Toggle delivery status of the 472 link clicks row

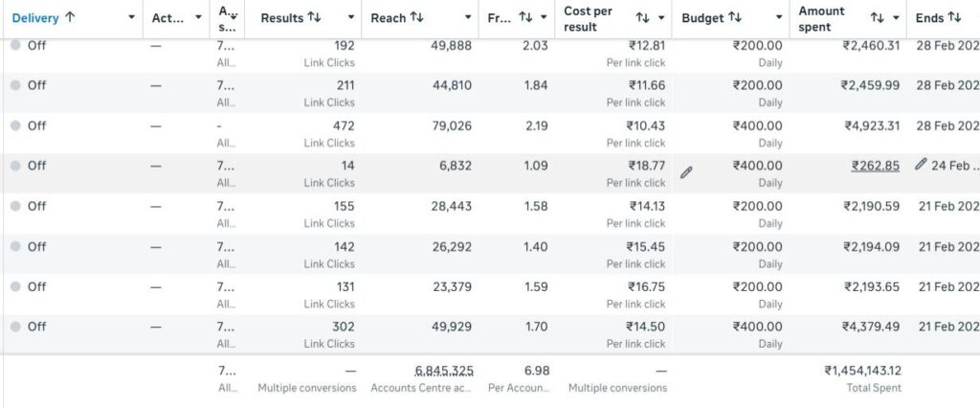(x=15, y=125)
